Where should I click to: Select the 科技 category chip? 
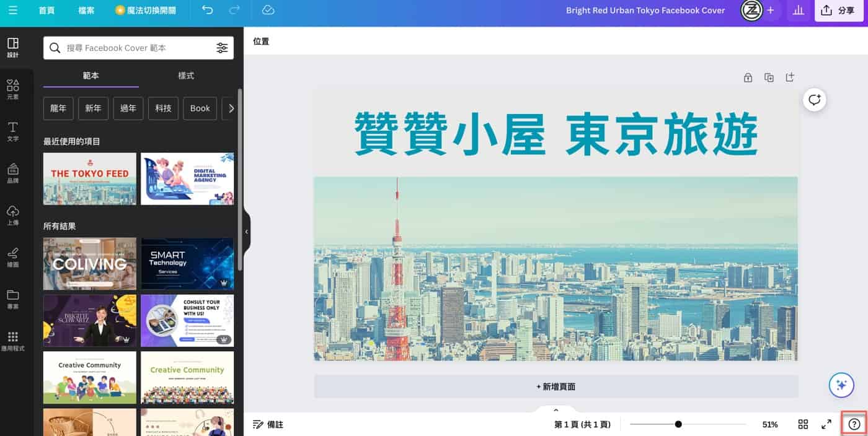164,108
